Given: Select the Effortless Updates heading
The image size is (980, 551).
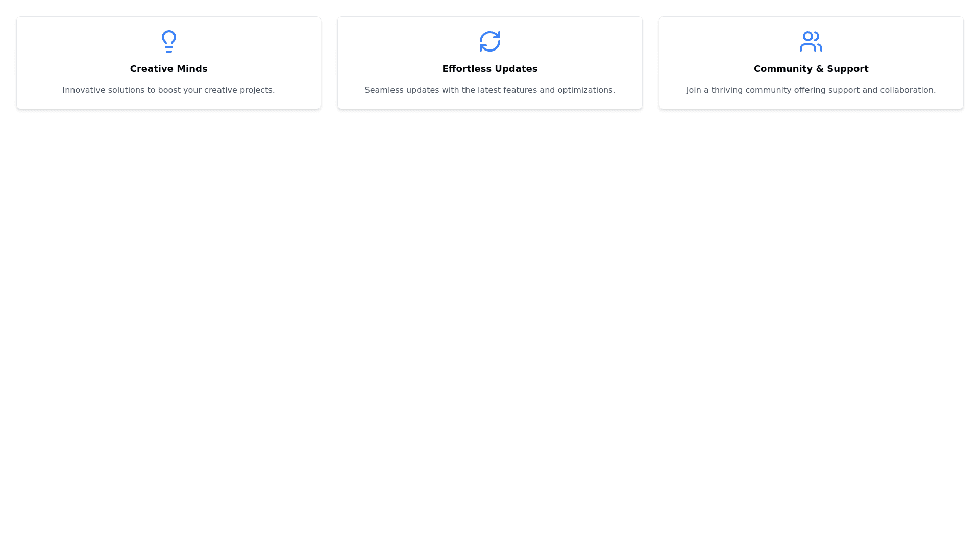Looking at the screenshot, I should click(x=489, y=69).
